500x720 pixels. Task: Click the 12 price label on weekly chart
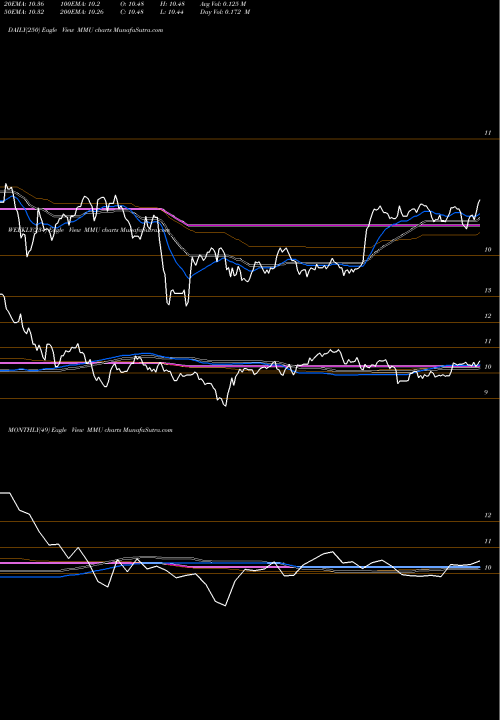(488, 316)
